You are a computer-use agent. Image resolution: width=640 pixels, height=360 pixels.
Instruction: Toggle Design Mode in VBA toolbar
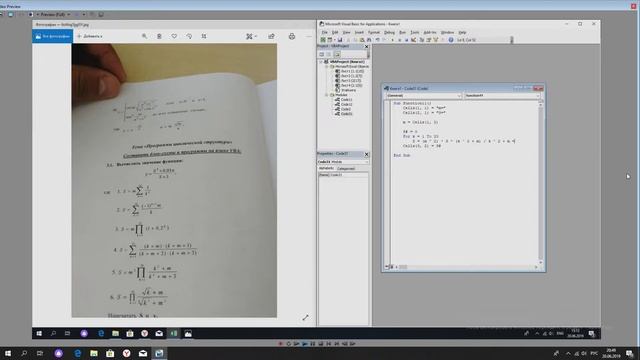point(413,40)
